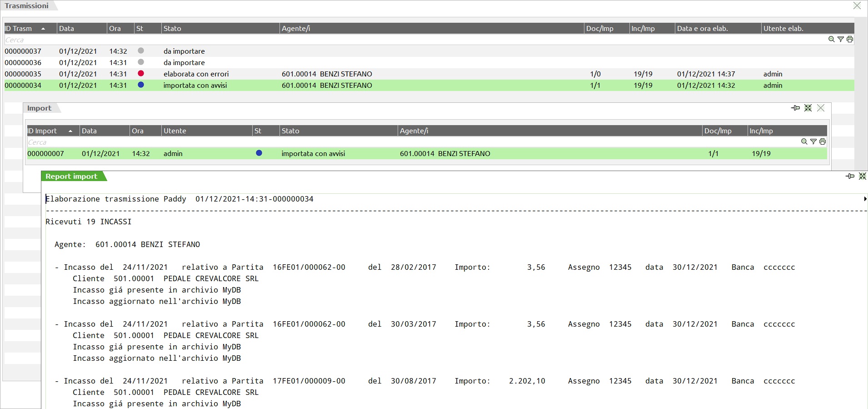This screenshot has height=409, width=868.
Task: Close the Import panel
Action: click(820, 108)
